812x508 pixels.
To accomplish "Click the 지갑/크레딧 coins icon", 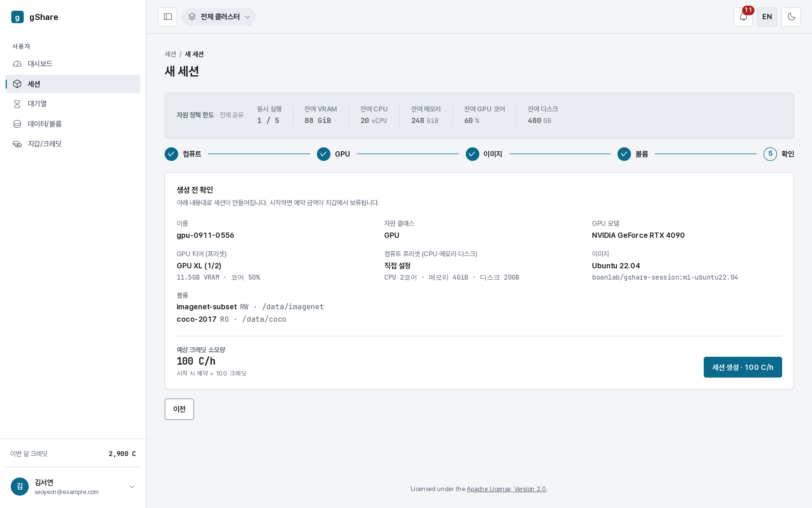I will tap(17, 144).
